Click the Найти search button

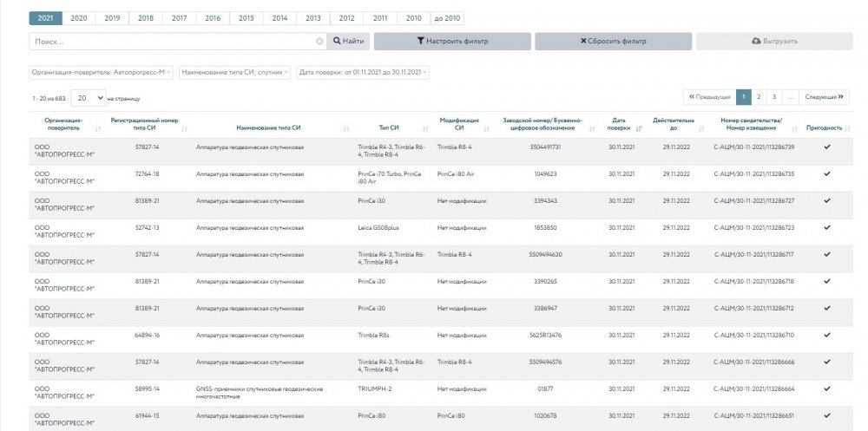(x=348, y=41)
